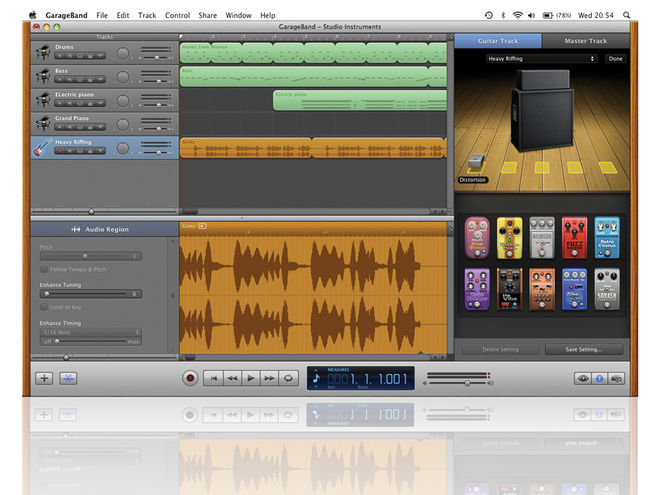
Task: Go to beginning of the song
Action: 213,378
